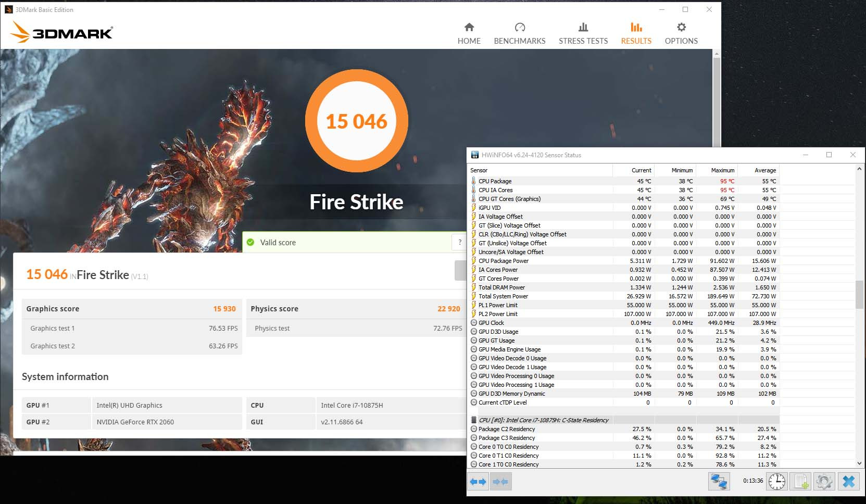Click the Physics score value 22 920
This screenshot has width=866, height=504.
tap(449, 309)
